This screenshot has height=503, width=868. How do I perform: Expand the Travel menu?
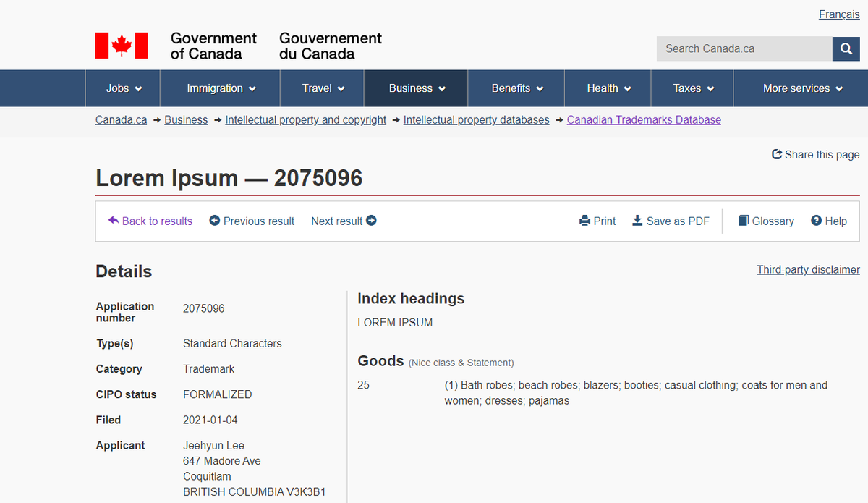[323, 88]
